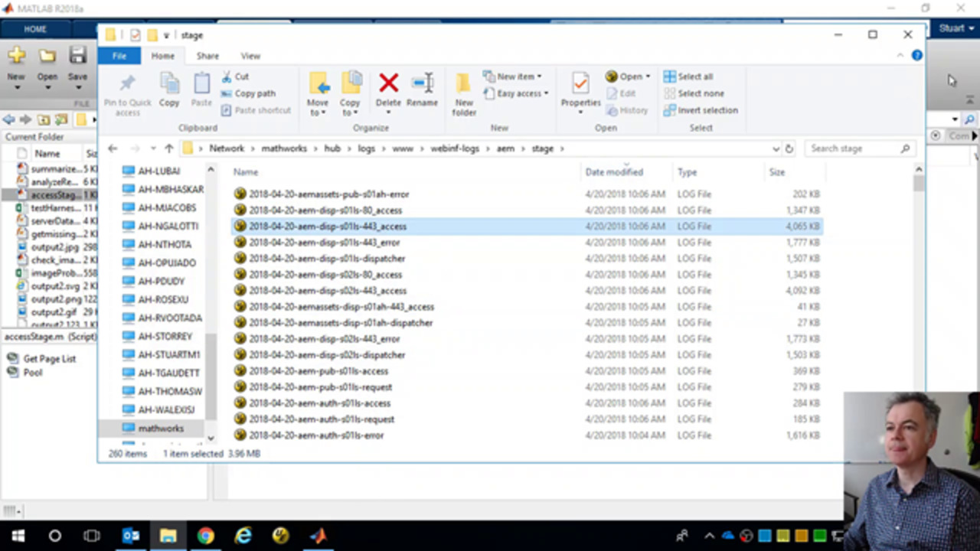980x551 pixels.
Task: Switch to the View ribbon tab
Action: (250, 56)
